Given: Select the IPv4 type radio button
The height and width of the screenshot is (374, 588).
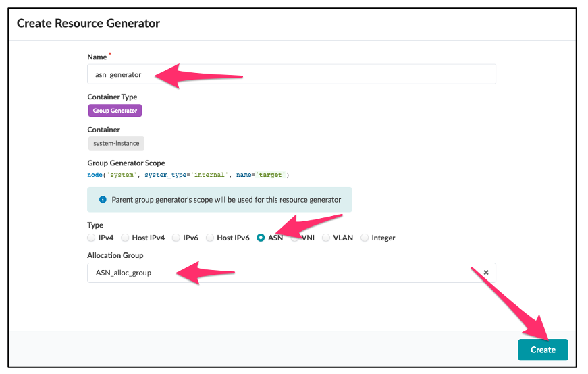Looking at the screenshot, I should (x=92, y=238).
